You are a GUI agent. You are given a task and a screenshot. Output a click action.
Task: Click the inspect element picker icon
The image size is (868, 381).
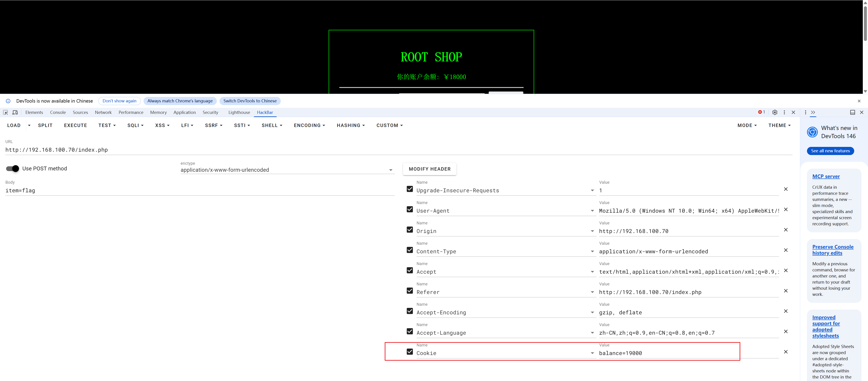(5, 112)
